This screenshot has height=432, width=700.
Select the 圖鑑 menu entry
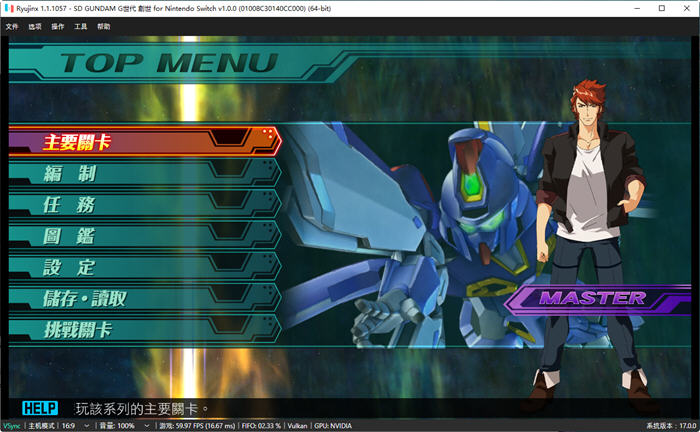(x=145, y=236)
